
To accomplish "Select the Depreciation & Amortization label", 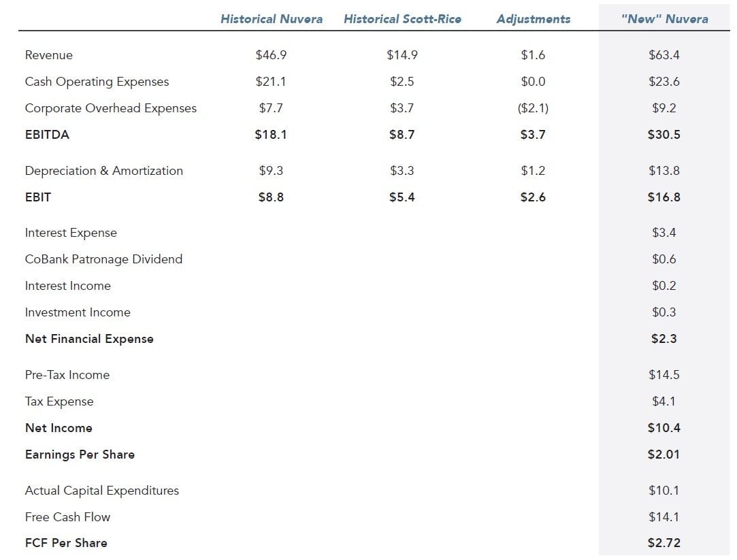I will (103, 171).
